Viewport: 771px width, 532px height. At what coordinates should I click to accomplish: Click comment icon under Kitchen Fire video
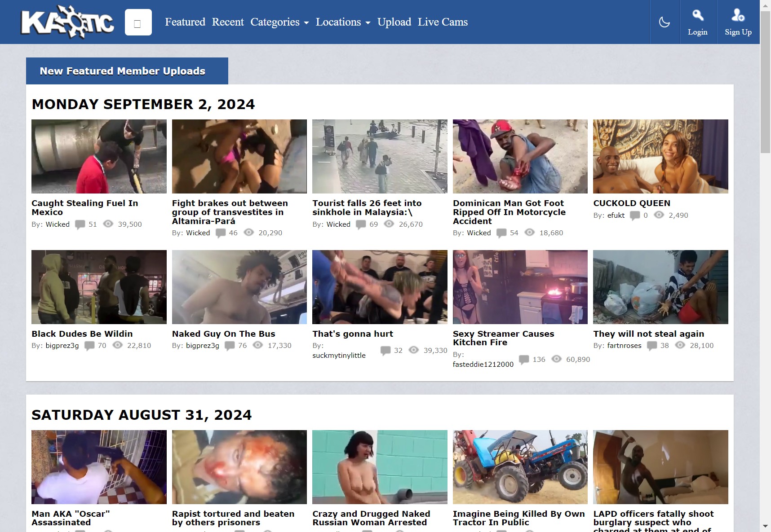click(524, 360)
